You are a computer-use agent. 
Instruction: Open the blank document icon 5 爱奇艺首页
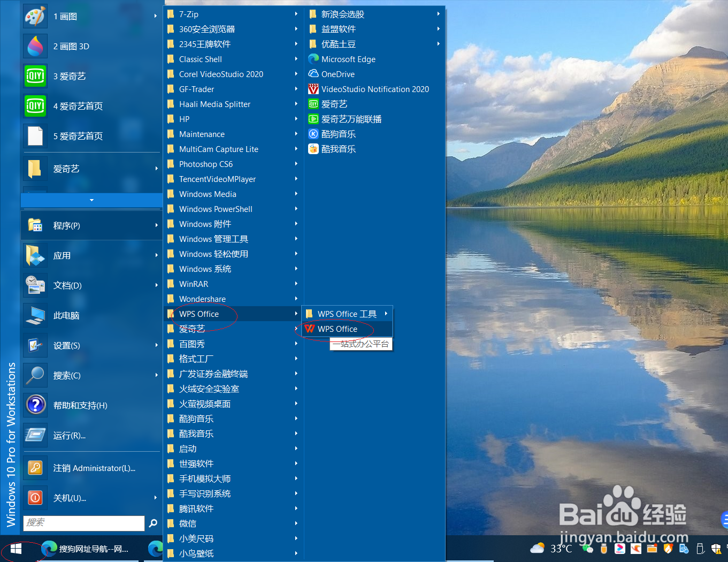35,136
